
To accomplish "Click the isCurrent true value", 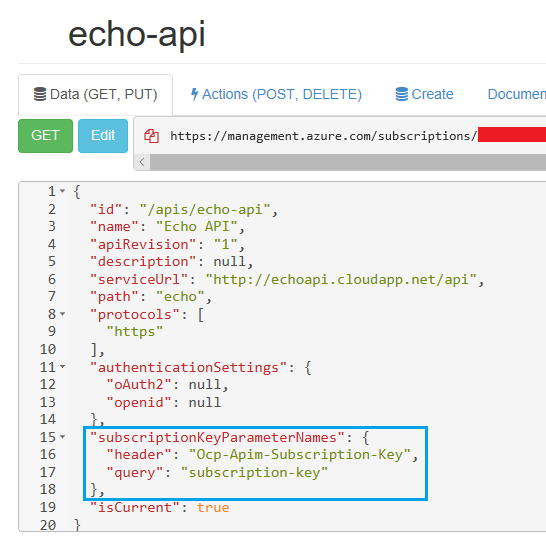I will 213,507.
